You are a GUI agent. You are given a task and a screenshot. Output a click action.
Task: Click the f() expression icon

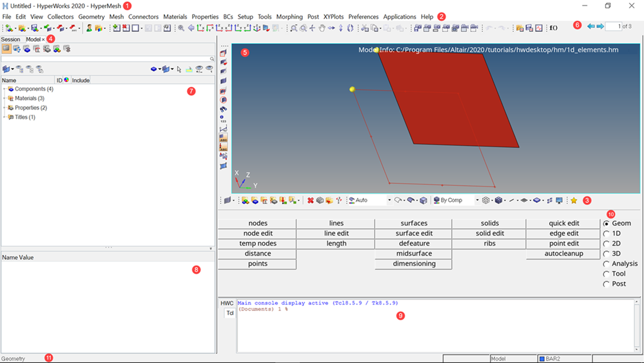click(x=553, y=28)
